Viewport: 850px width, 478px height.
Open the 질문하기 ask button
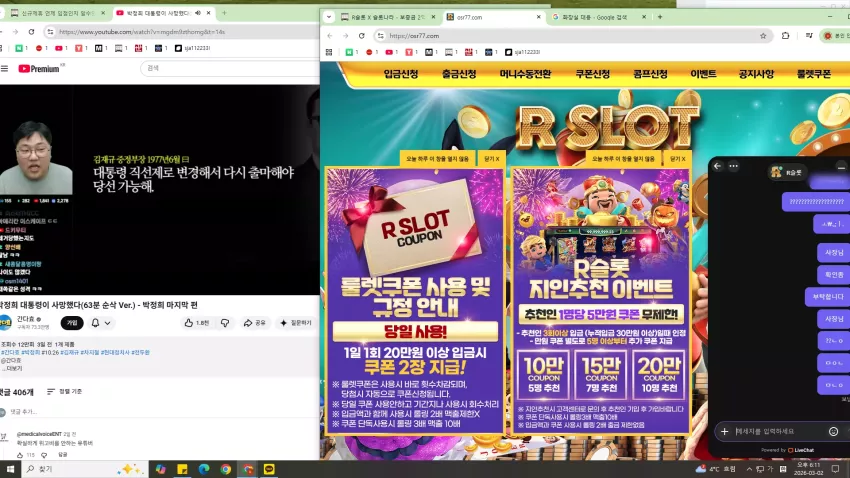click(x=296, y=323)
